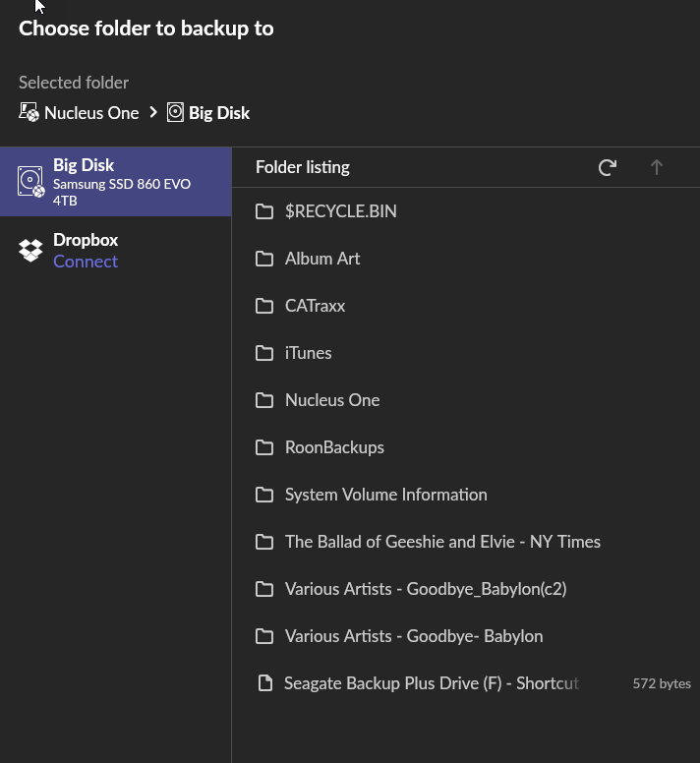Click the Big Disk drive icon in sidebar

(x=31, y=182)
